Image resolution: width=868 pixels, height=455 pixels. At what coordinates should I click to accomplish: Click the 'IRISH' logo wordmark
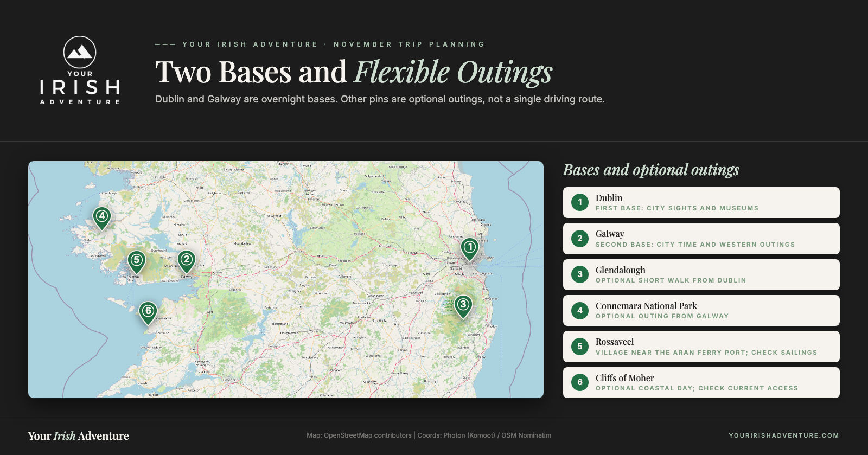pos(80,87)
